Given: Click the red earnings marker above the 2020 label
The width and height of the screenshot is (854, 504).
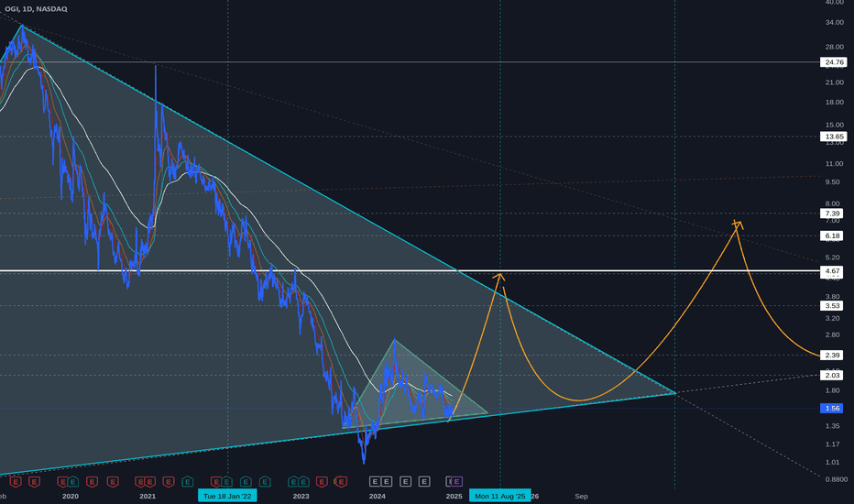Looking at the screenshot, I should 63,482.
